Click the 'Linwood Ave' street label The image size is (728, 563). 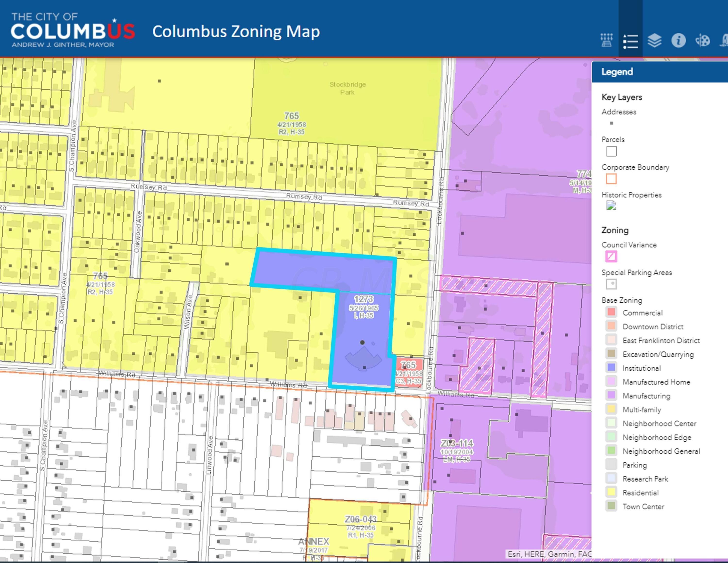coord(209,455)
